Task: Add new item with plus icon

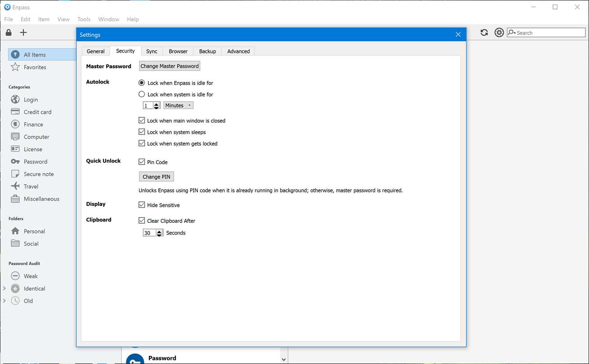Action: (x=23, y=32)
